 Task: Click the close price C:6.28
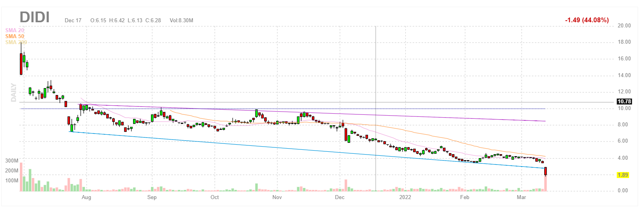tap(153, 20)
